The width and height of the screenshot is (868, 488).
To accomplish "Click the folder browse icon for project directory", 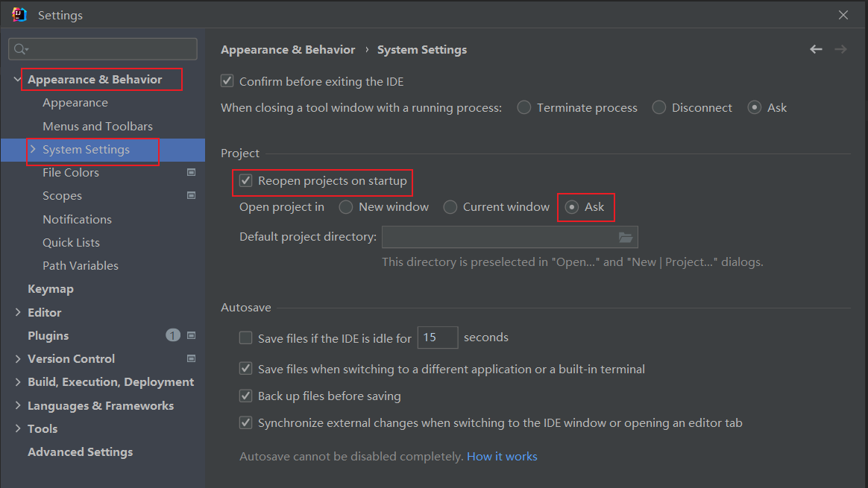I will point(626,237).
